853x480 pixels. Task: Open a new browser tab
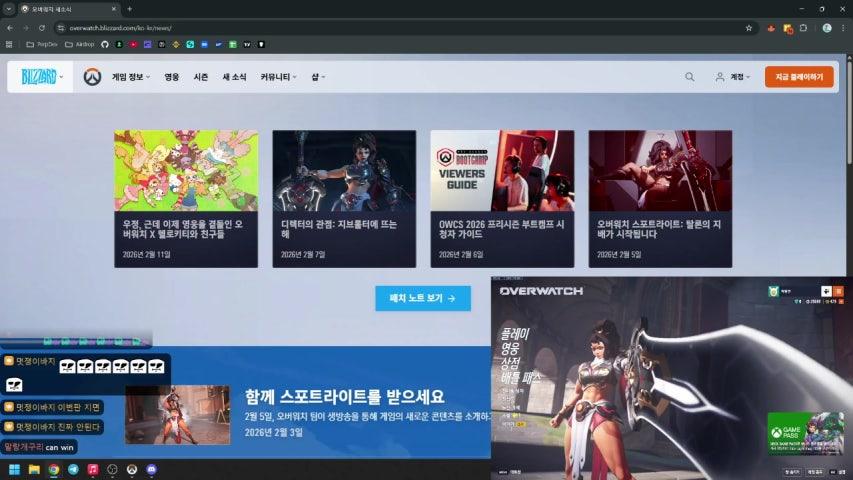click(x=129, y=9)
